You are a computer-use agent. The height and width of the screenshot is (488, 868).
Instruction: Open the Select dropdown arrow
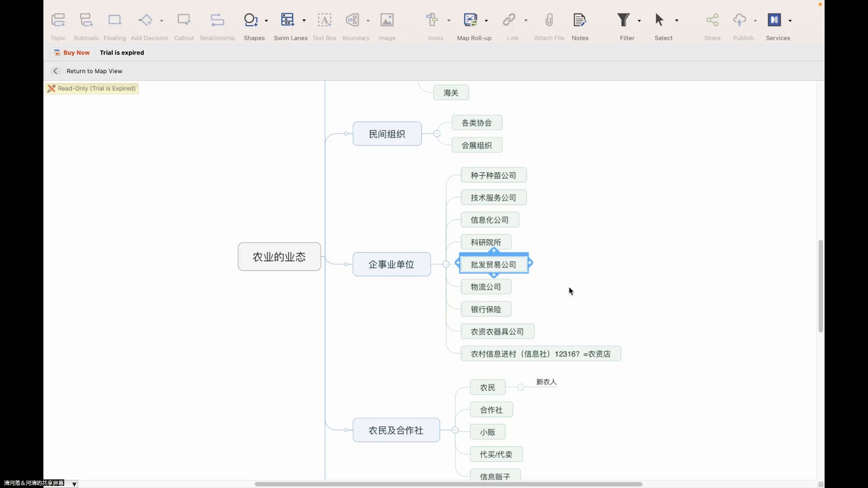click(677, 21)
